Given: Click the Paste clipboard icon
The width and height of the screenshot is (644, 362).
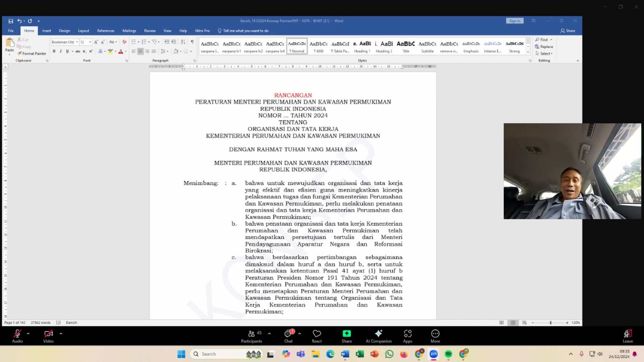Looking at the screenshot, I should (10, 43).
